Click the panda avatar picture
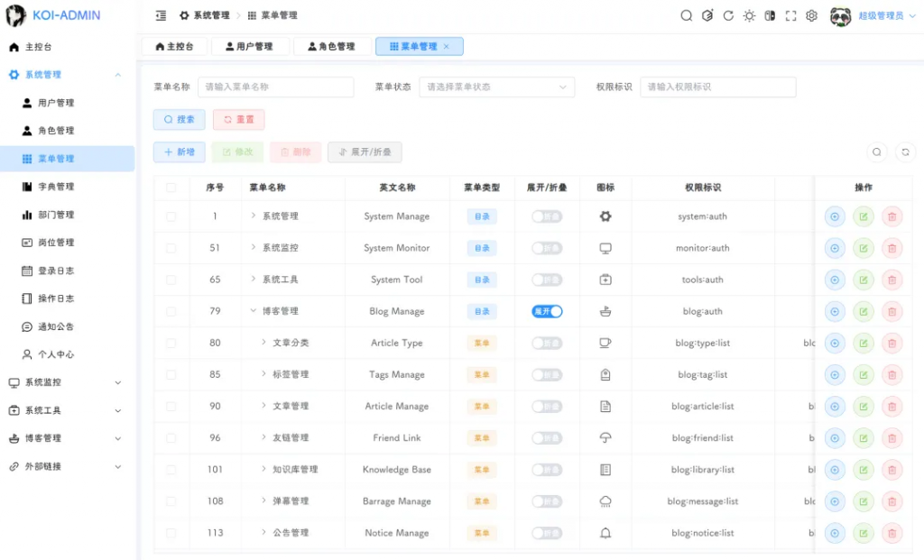Screen dimensions: 924x560 click(x=840, y=16)
